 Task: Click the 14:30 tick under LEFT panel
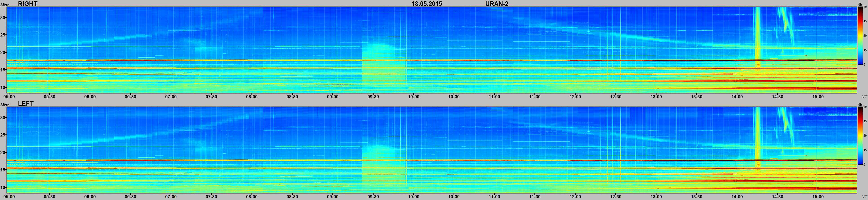click(777, 197)
